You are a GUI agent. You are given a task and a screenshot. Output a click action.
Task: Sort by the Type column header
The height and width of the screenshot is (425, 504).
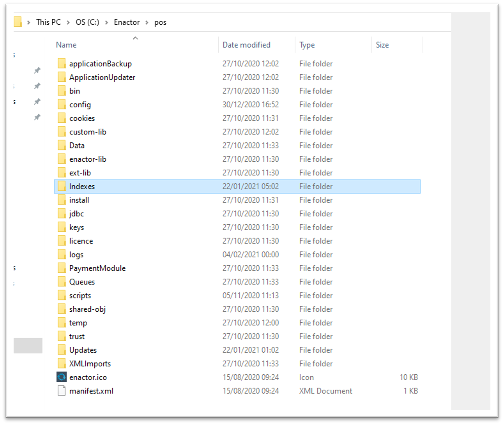[307, 45]
